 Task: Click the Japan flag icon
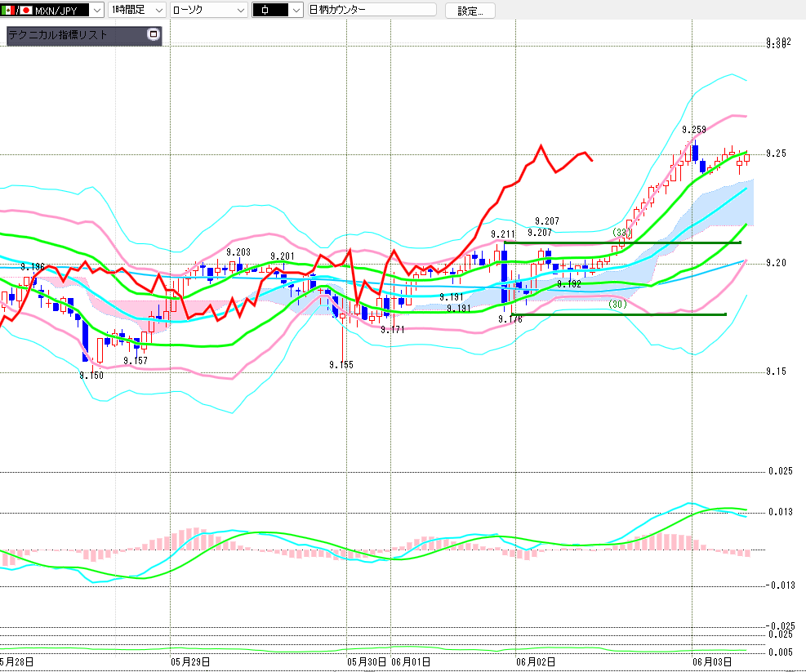click(25, 10)
